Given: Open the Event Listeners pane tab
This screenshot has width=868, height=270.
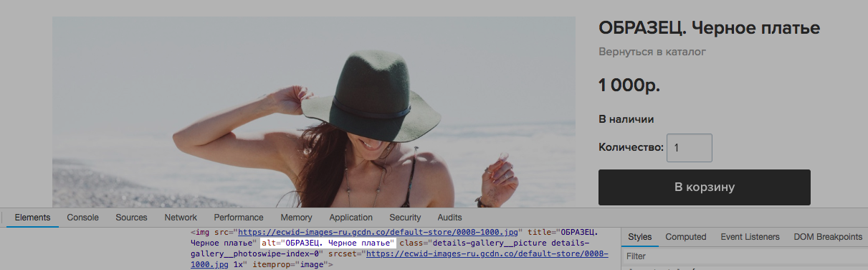Looking at the screenshot, I should click(750, 237).
